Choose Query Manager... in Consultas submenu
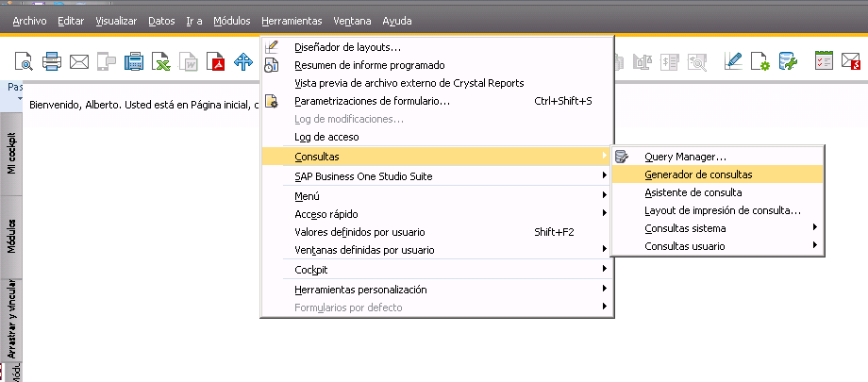Screen dimensions: 868x382 685,157
